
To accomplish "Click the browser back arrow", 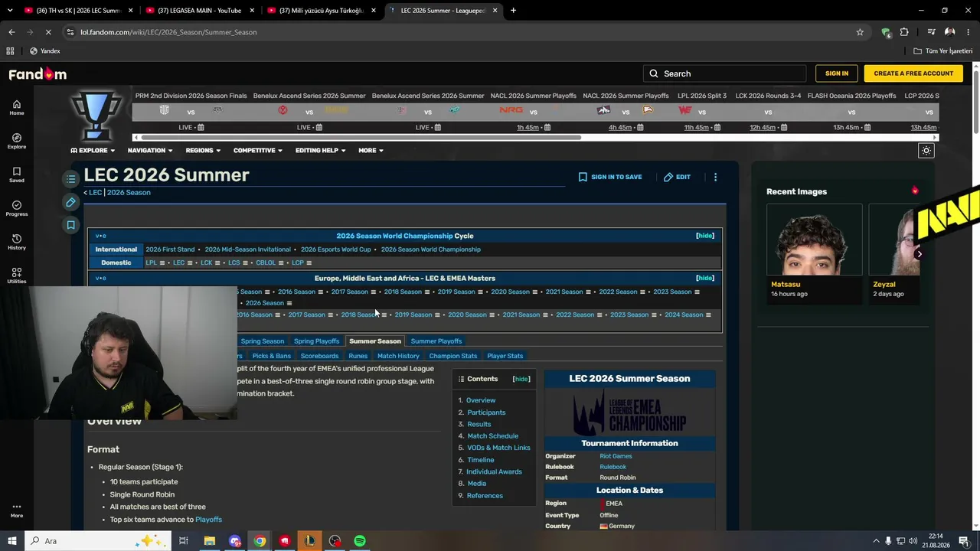I will (11, 32).
